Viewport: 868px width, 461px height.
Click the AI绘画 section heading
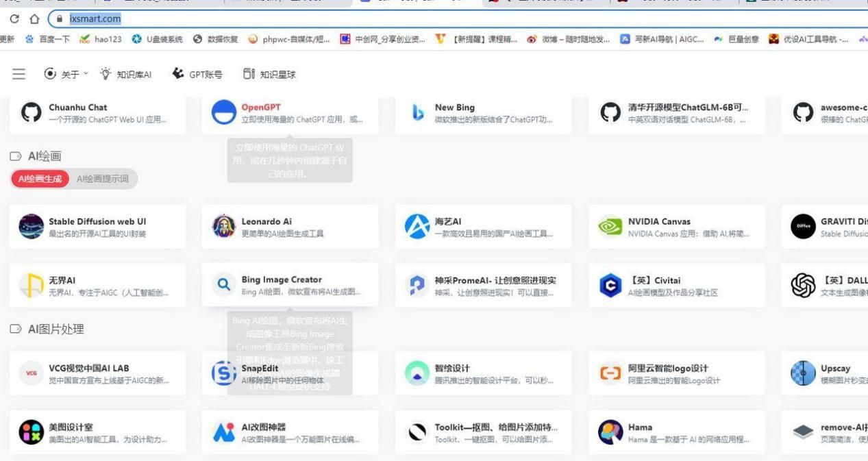pos(45,156)
